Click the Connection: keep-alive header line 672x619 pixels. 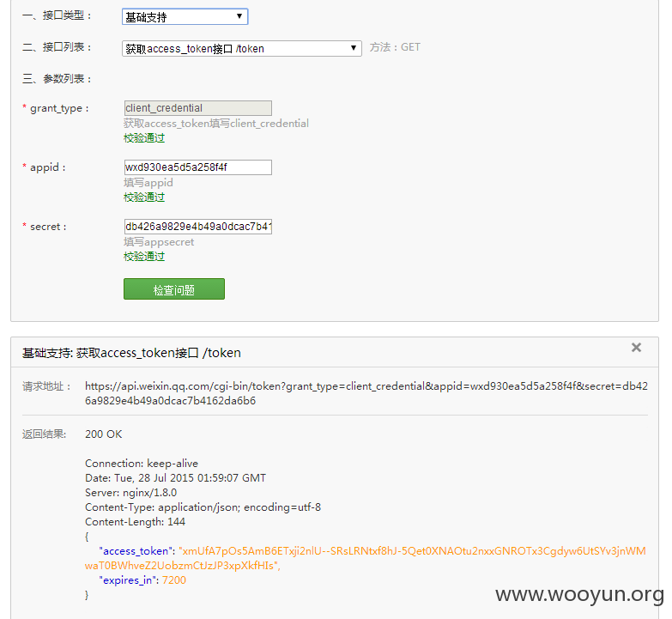142,464
